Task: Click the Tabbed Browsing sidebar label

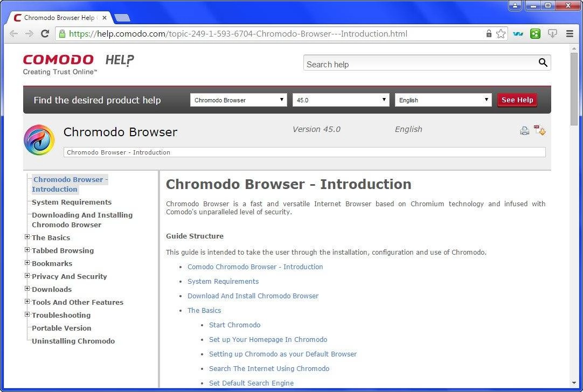Action: click(x=63, y=250)
